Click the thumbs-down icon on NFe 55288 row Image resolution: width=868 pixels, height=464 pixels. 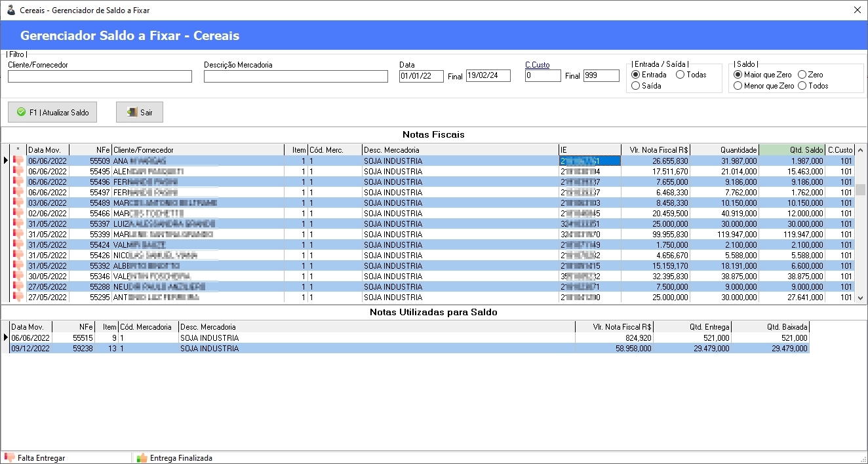(18, 286)
